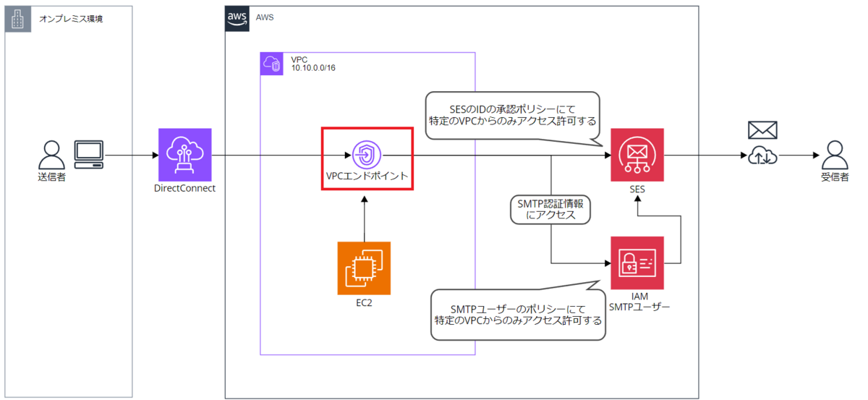Viewport: 868px width, 400px height.
Task: Click the 'SES' text label
Action: pyautogui.click(x=637, y=189)
